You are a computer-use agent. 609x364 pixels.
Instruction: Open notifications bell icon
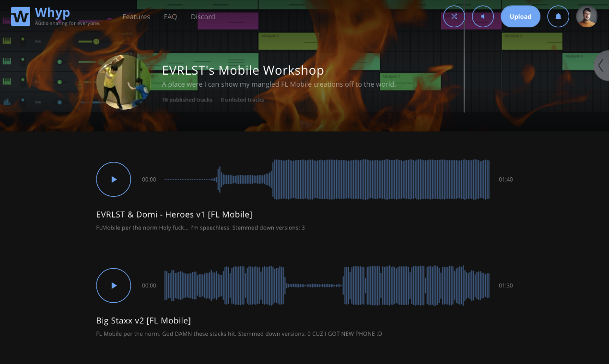558,17
